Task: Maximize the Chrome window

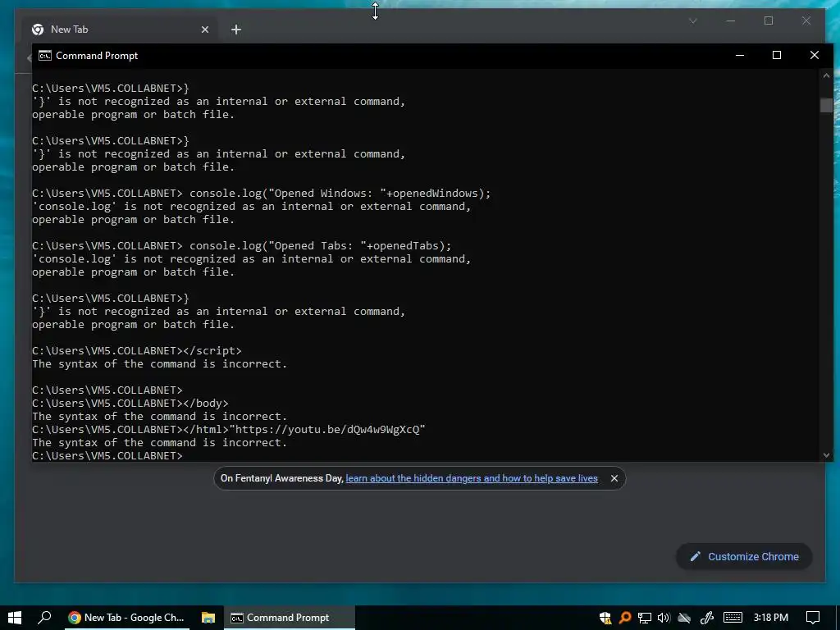Action: [769, 21]
